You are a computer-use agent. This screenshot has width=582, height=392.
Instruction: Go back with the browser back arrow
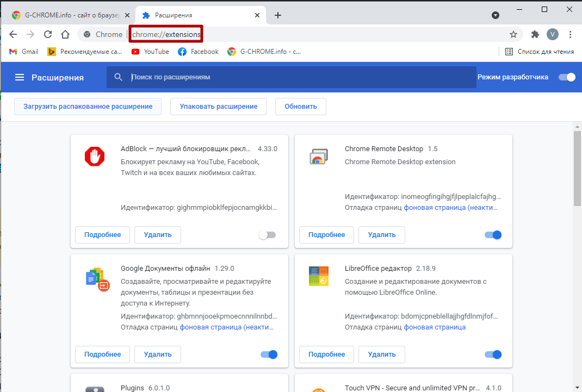point(13,34)
